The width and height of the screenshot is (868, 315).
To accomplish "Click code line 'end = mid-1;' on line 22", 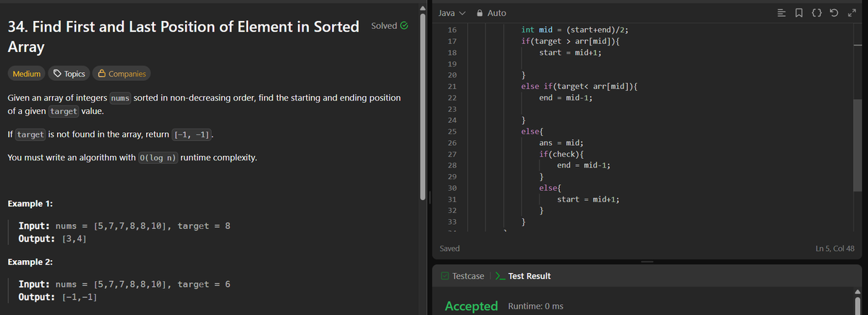I will [x=566, y=98].
